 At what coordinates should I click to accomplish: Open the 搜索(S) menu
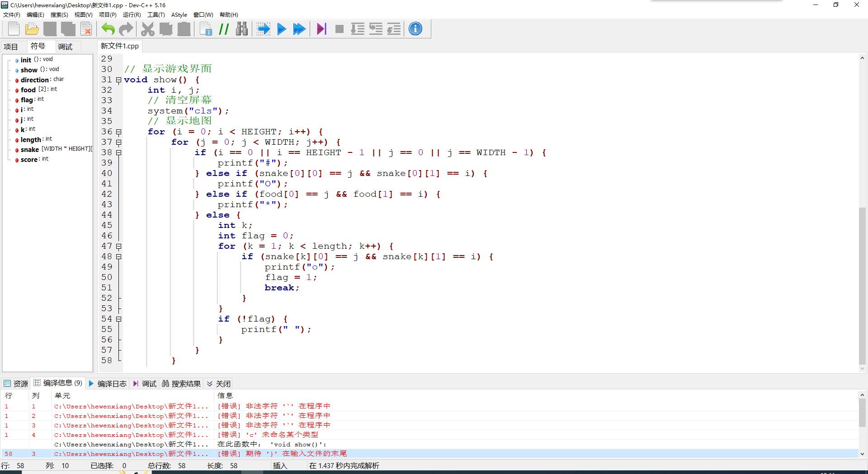pyautogui.click(x=59, y=15)
